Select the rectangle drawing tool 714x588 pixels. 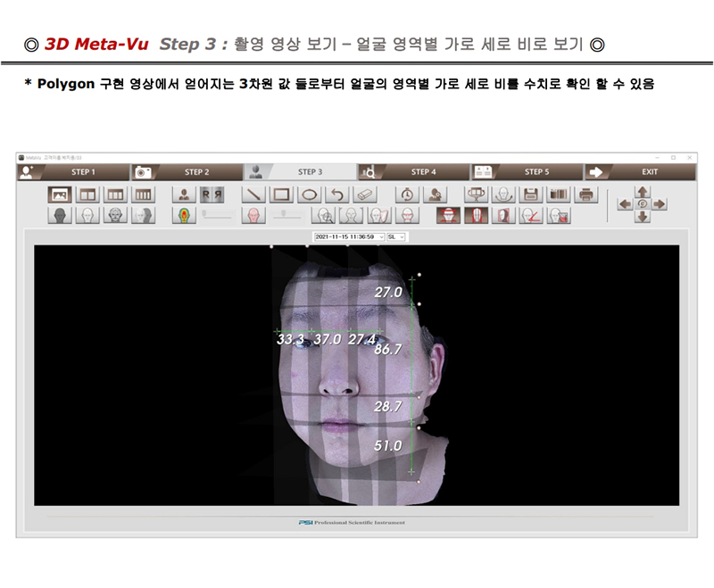pyautogui.click(x=282, y=194)
